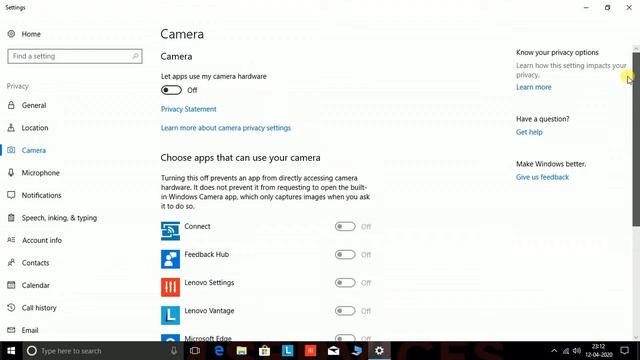Click the Location pin icon

[x=11, y=128]
